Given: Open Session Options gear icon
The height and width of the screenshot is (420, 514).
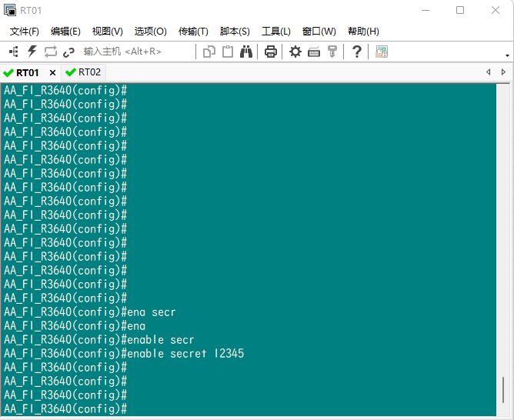Looking at the screenshot, I should pos(295,52).
